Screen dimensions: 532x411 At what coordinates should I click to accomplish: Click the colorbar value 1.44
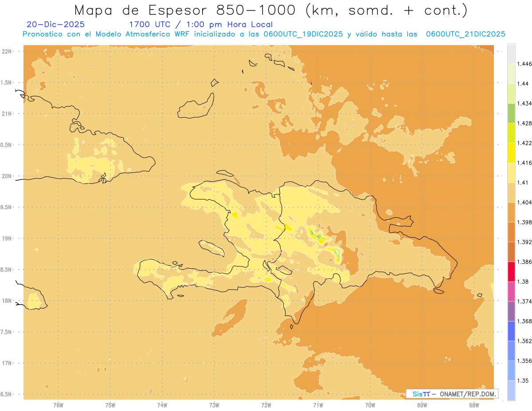522,83
